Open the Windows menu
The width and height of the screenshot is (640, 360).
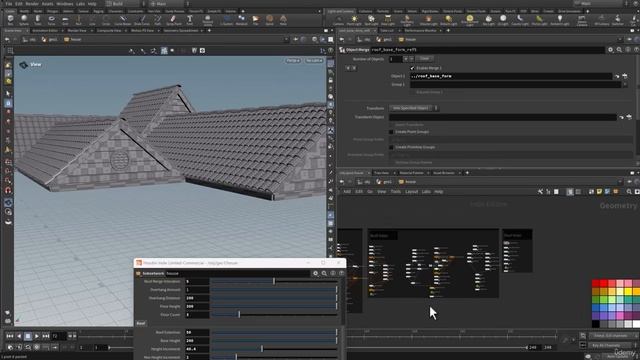click(x=64, y=4)
